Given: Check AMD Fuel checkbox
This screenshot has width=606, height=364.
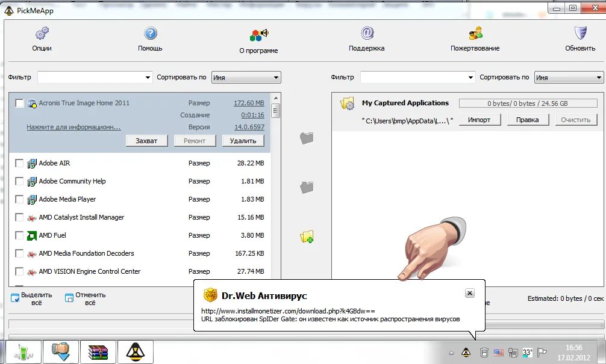Looking at the screenshot, I should (x=19, y=235).
